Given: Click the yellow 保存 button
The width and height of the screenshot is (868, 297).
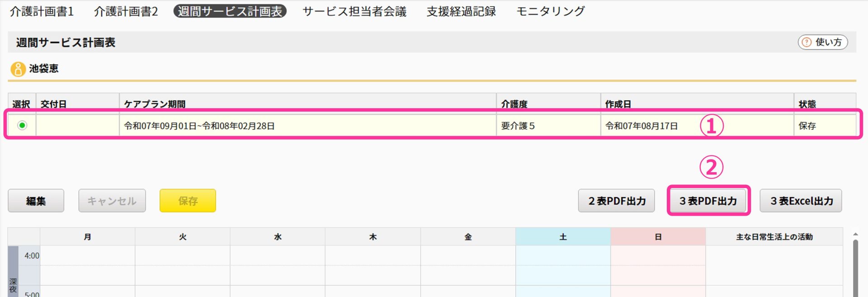Looking at the screenshot, I should point(188,201).
